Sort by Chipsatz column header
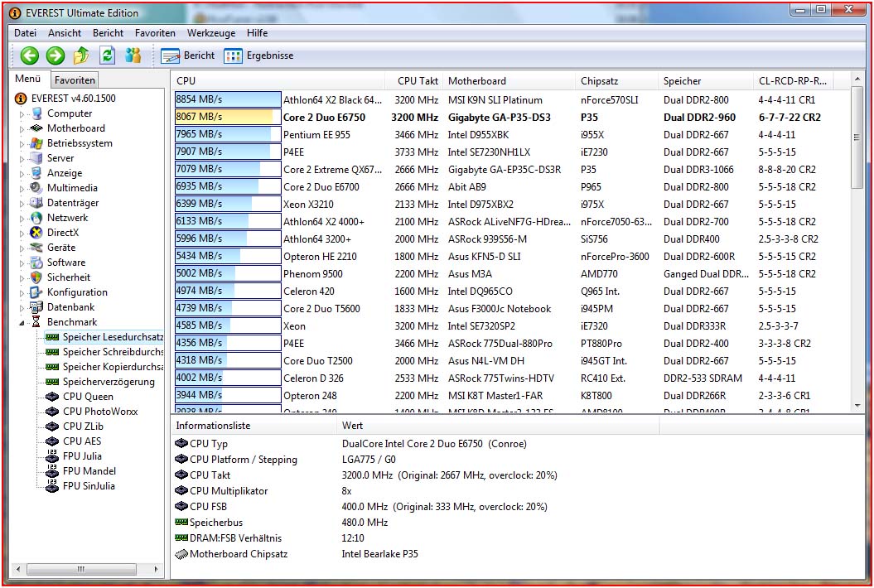Screen dimensions: 874x588 click(616, 81)
